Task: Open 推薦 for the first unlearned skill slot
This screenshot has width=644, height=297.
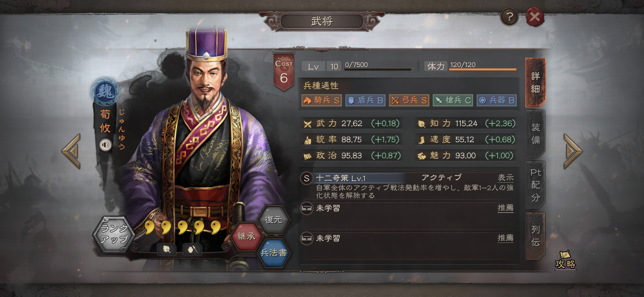Action: click(x=505, y=208)
